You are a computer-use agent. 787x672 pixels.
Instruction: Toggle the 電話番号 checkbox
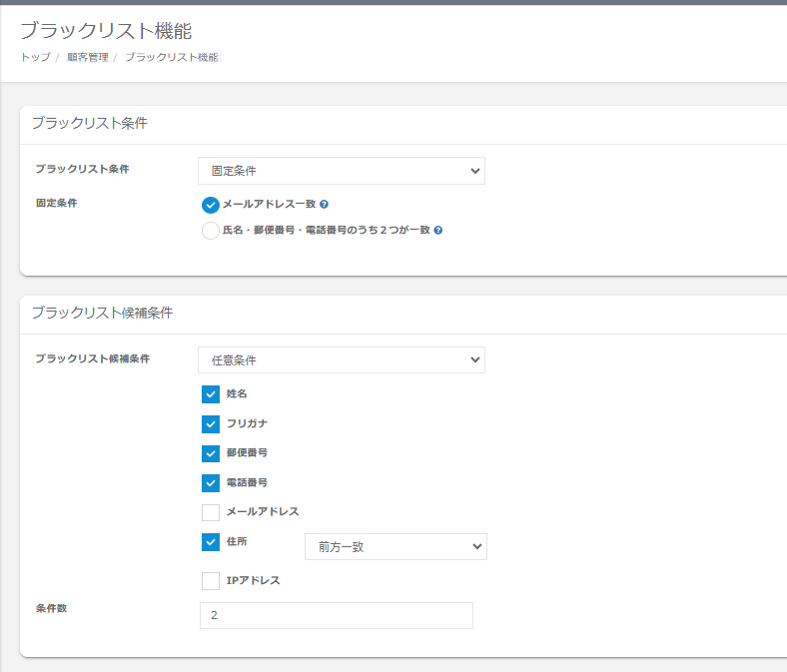click(211, 483)
